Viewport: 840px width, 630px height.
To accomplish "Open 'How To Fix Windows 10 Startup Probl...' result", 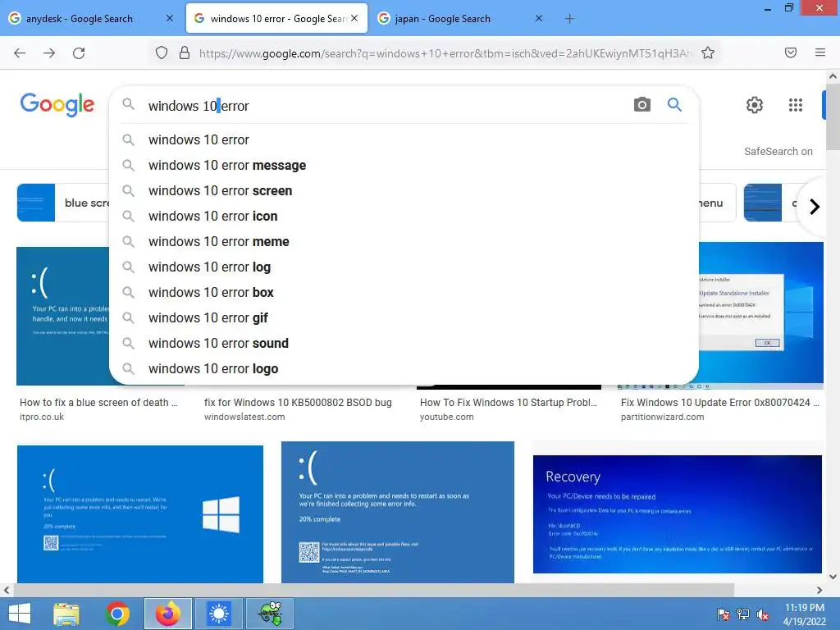I will [x=509, y=402].
